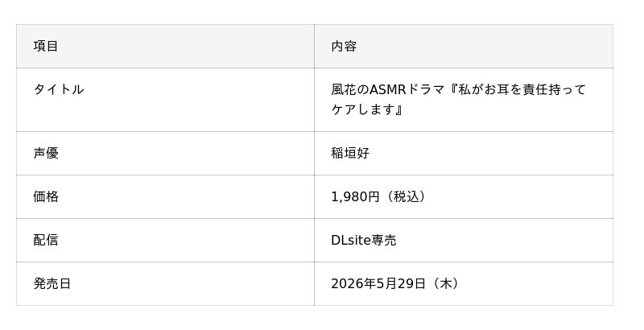The height and width of the screenshot is (330, 644).
Task: Click the （税込） tax note
Action: pyautogui.click(x=406, y=196)
